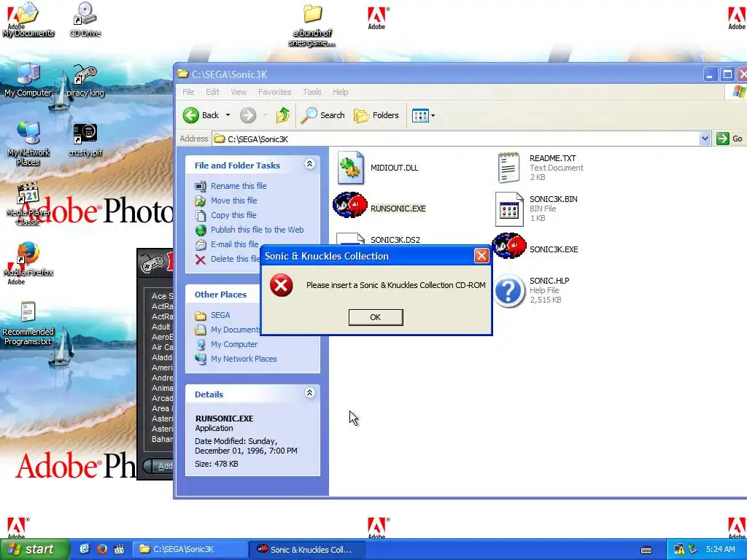This screenshot has width=747, height=560.
Task: Select the 'a bunch of snes game...' folder
Action: (x=312, y=26)
